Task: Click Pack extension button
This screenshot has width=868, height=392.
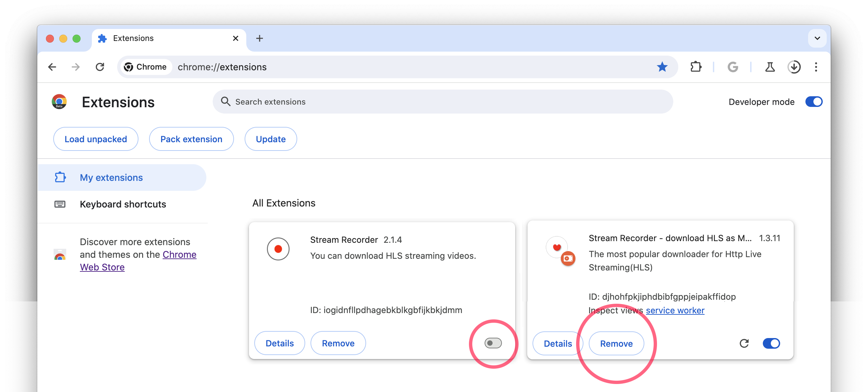Action: 191,139
